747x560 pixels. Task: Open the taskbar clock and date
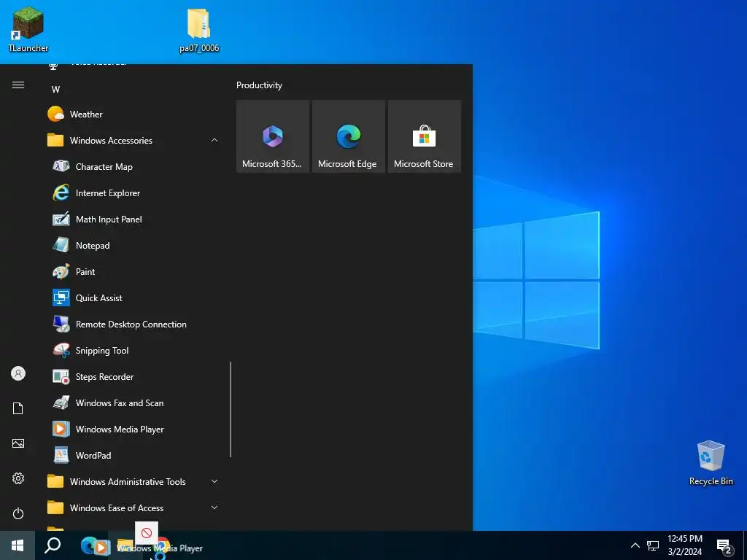coord(684,545)
